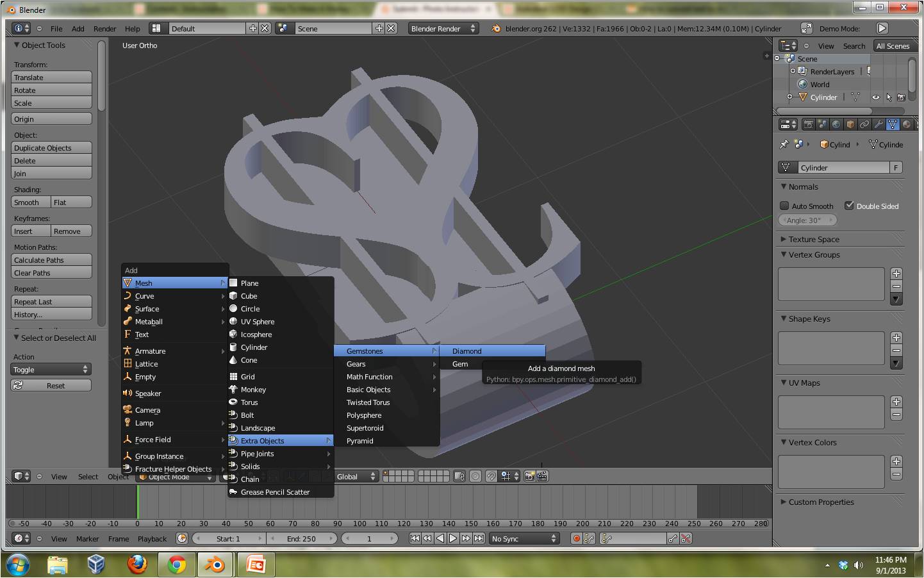Toggle Cylinder visibility eye in outliner
924x578 pixels.
point(875,97)
